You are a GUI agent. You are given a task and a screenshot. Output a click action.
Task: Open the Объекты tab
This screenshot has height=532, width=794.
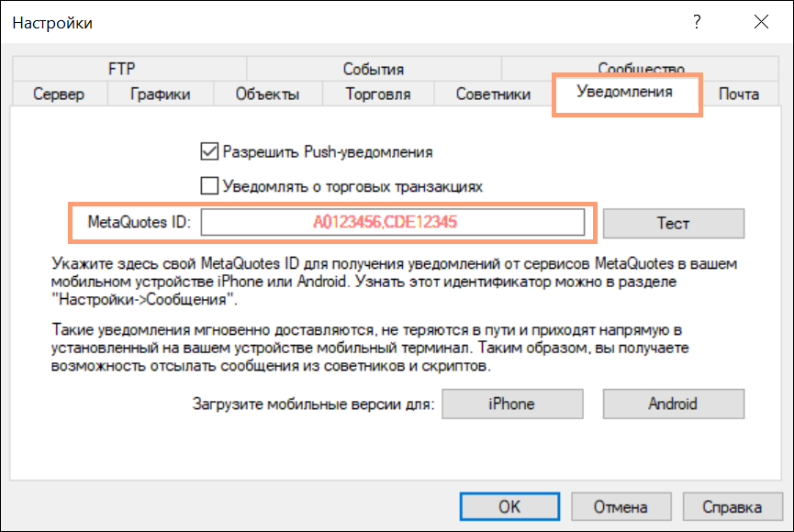[267, 94]
